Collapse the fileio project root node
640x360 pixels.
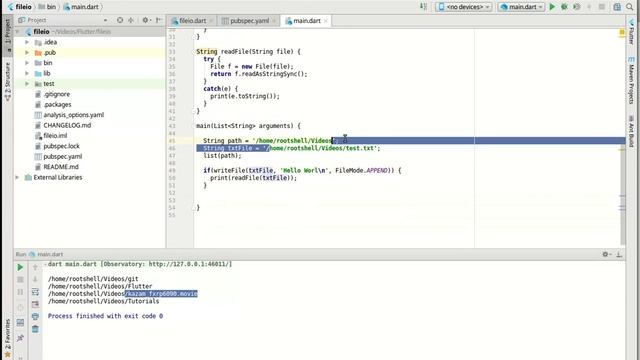(18, 31)
